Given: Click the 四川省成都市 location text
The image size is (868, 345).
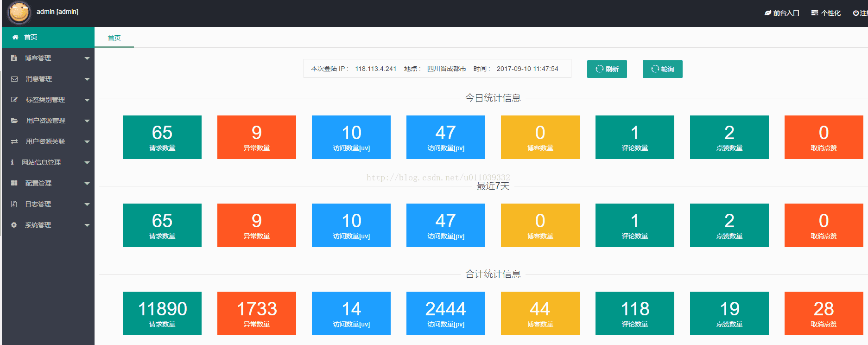Looking at the screenshot, I should [447, 69].
